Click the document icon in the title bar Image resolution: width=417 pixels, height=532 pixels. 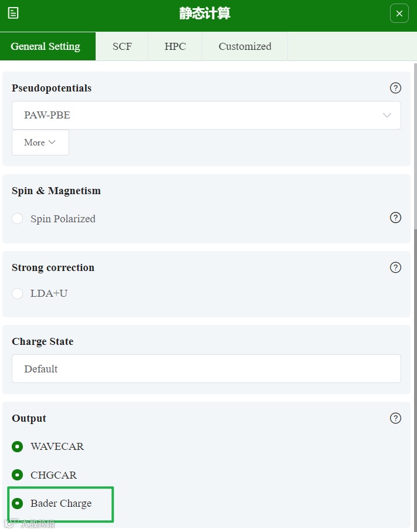click(x=13, y=13)
